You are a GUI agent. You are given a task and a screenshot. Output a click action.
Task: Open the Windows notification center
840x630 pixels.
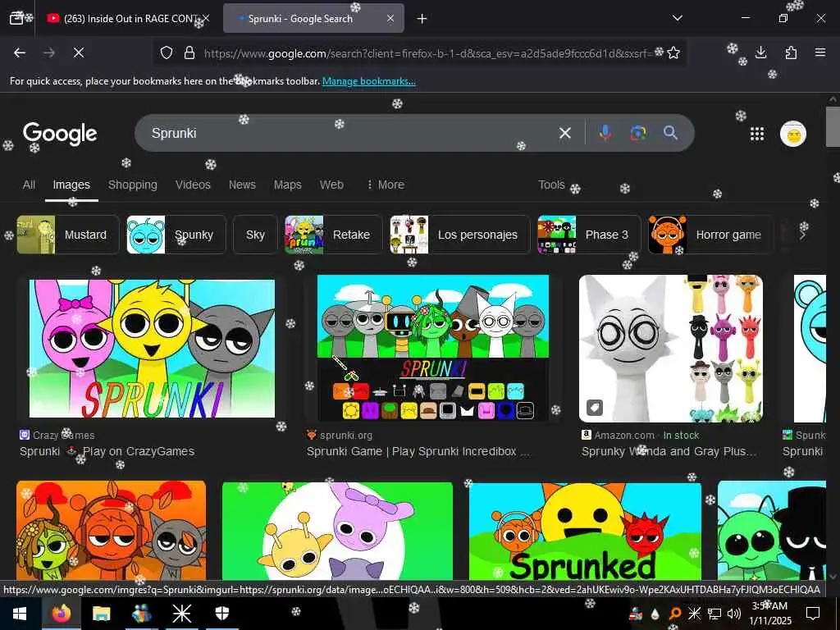coord(813,614)
